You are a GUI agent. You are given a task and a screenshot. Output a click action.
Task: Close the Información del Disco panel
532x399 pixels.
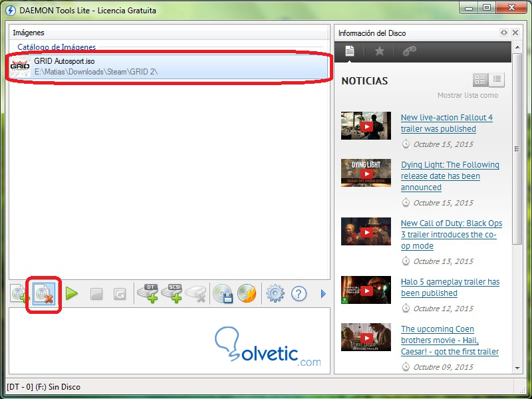click(515, 33)
